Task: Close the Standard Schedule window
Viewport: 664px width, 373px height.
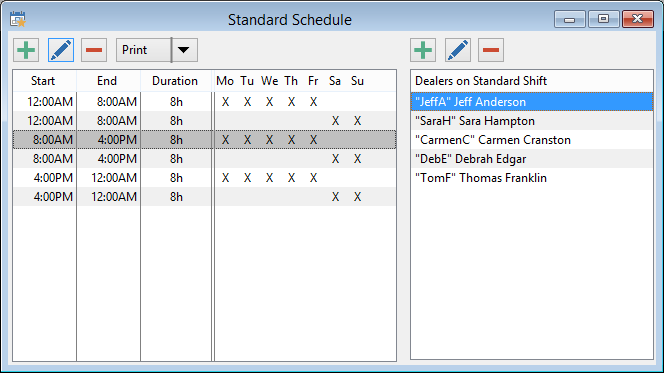Action: [x=638, y=19]
